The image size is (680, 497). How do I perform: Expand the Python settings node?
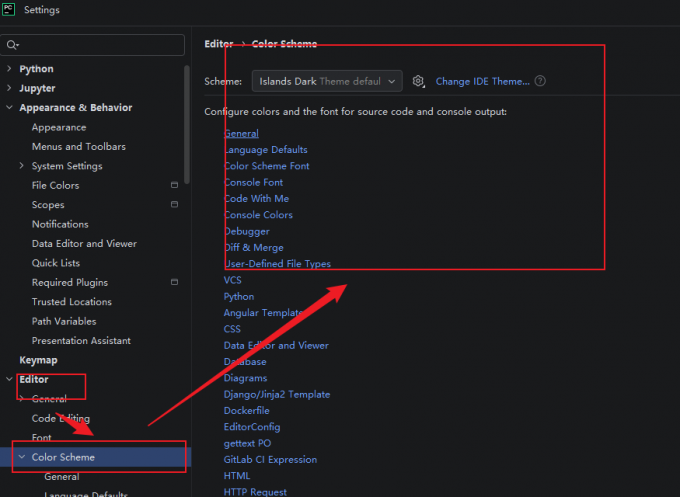pos(9,69)
